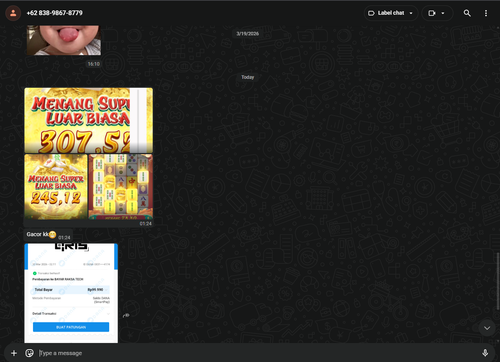
Task: Open the QRIS payment receipt image
Action: pos(71,293)
